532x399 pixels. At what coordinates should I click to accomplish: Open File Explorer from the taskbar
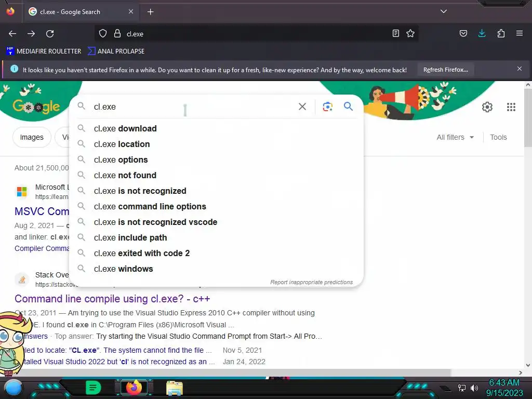[175, 388]
